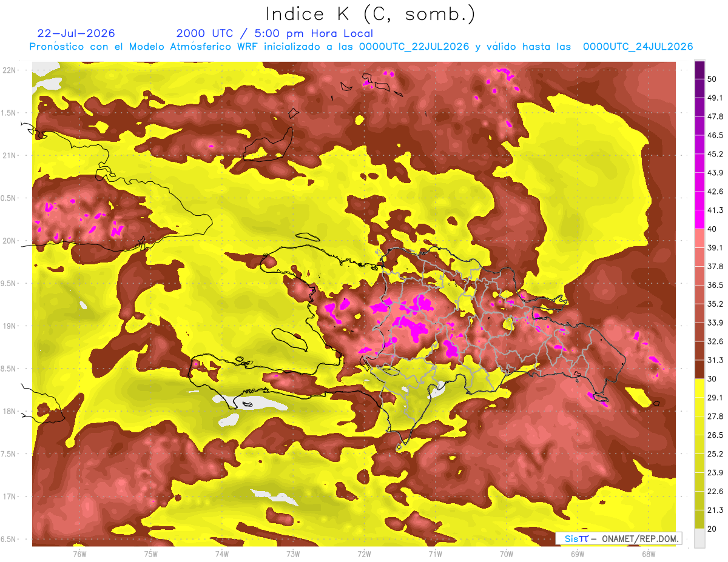Click the valid-until timestamp "0000UTC_24JUL2026"
Image resolution: width=728 pixels, height=562 pixels.
point(638,47)
